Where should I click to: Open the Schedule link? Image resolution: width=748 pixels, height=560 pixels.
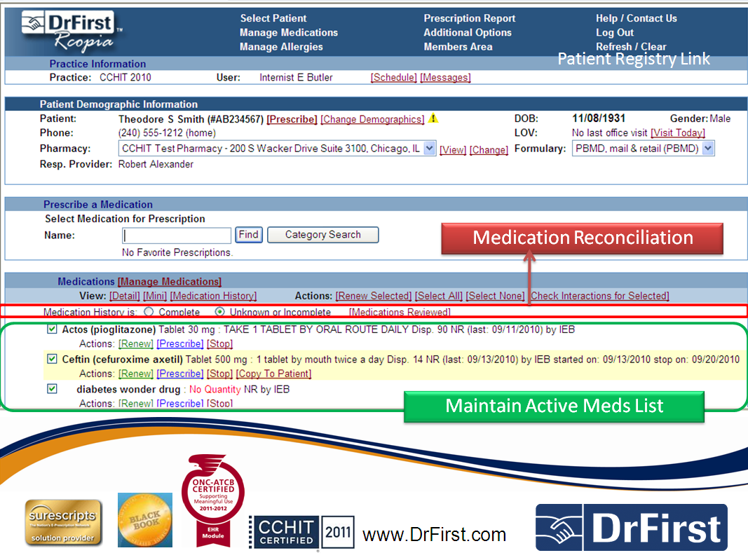pos(393,77)
